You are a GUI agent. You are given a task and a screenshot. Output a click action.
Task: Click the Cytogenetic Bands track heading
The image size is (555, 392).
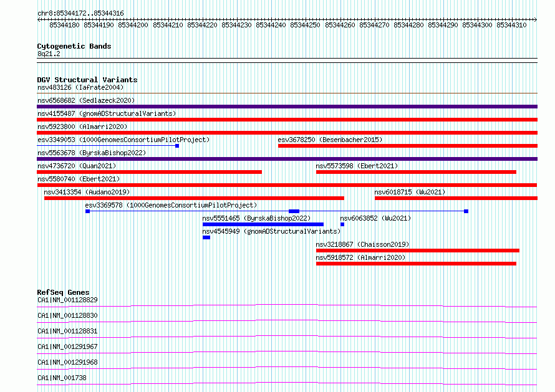74,46
